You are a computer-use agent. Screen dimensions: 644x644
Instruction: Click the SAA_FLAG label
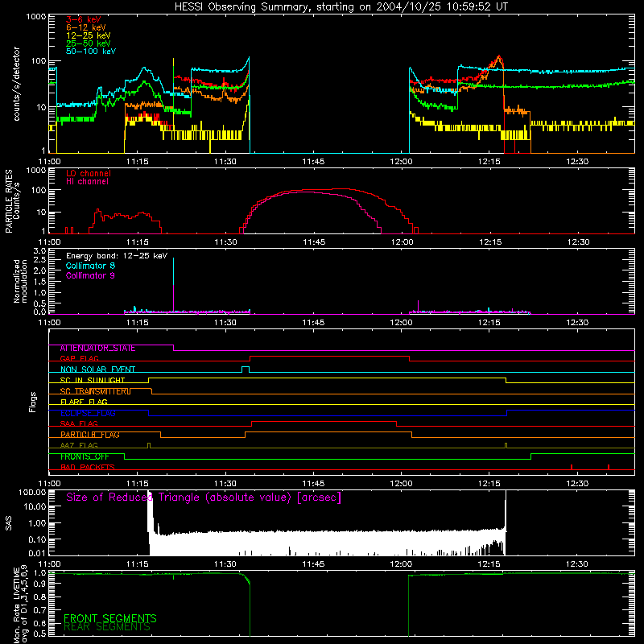[x=79, y=424]
